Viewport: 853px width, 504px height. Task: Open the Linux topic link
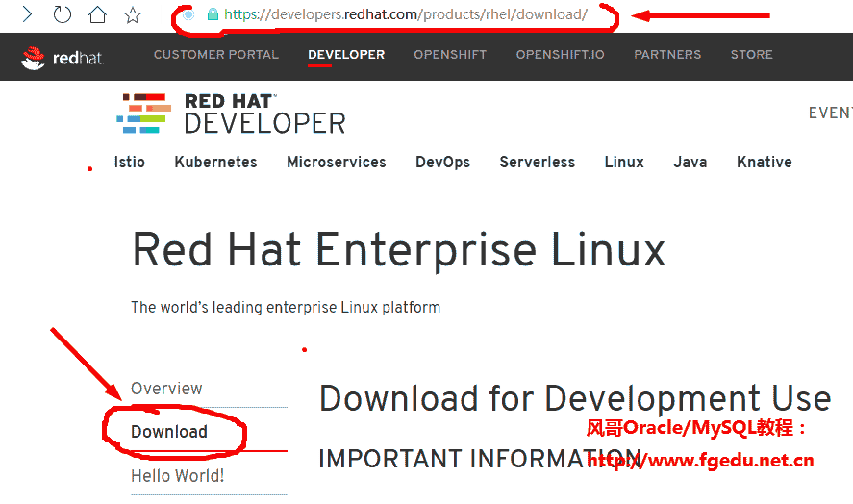coord(624,163)
